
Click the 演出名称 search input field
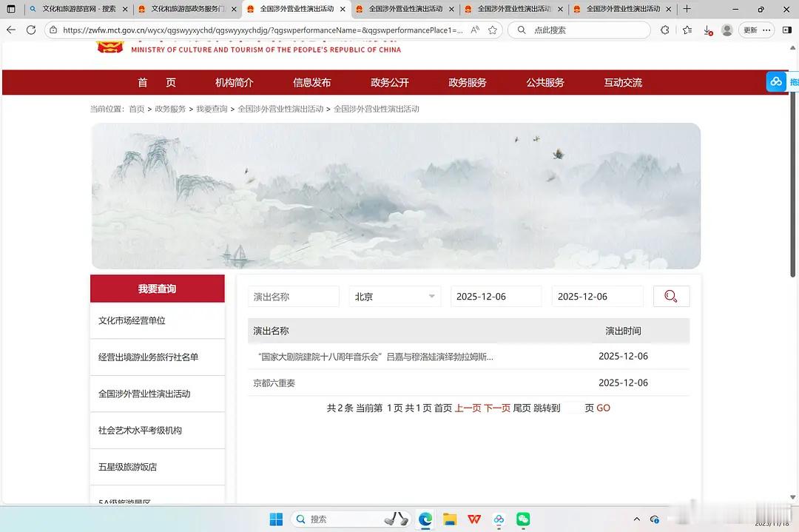click(294, 297)
